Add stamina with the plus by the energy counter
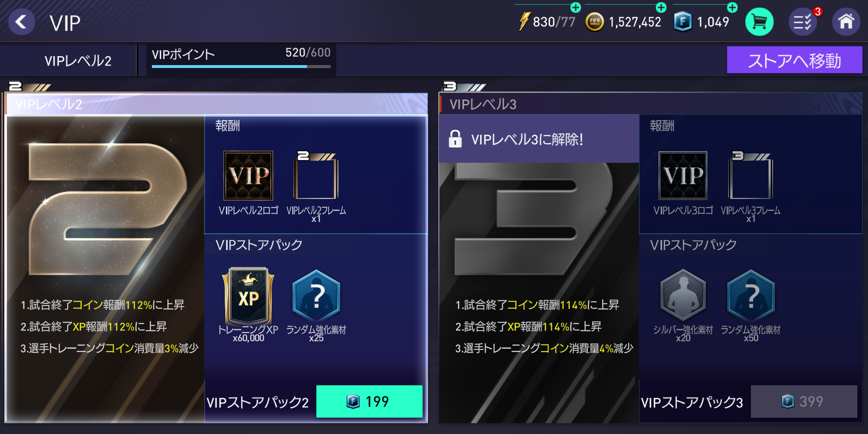The height and width of the screenshot is (434, 868). pyautogui.click(x=575, y=7)
